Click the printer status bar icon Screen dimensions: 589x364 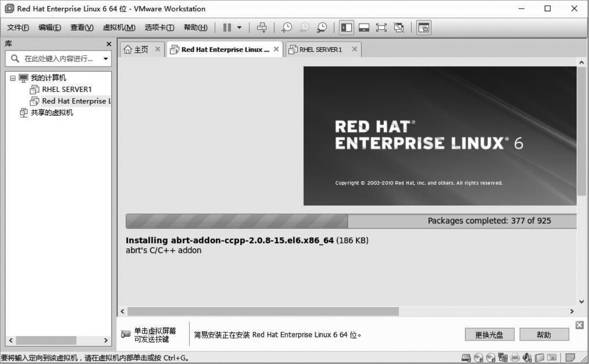pyautogui.click(x=515, y=358)
